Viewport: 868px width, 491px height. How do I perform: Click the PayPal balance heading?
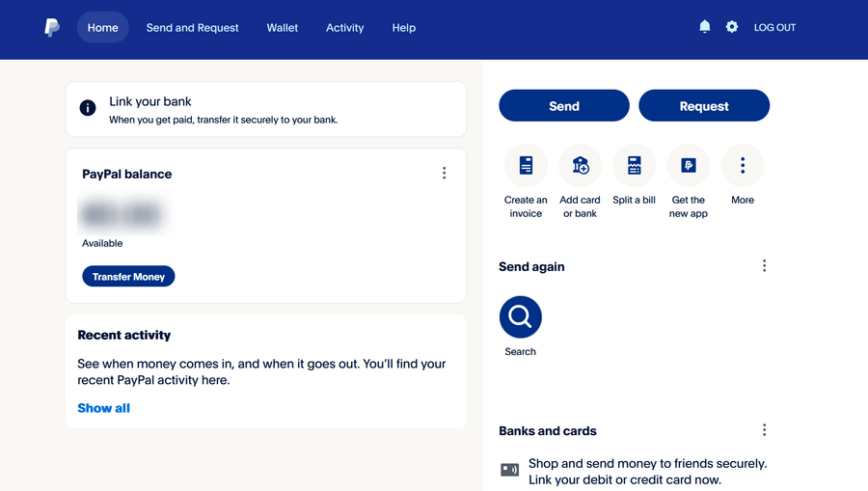126,174
